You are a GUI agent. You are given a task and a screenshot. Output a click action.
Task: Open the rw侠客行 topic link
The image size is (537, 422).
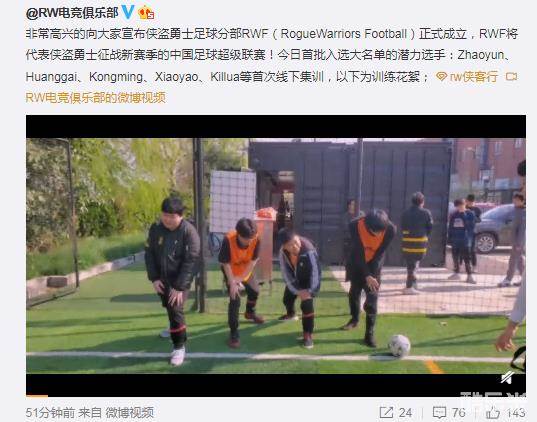(474, 76)
